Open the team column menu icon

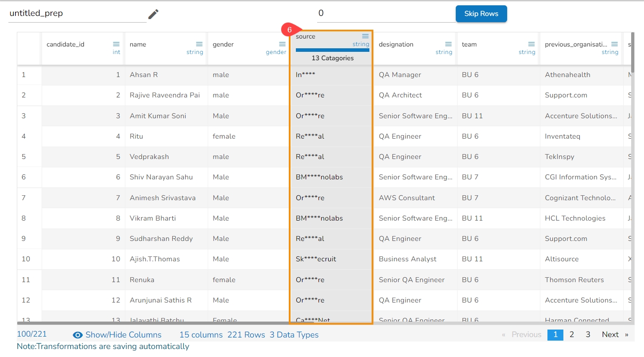point(531,44)
